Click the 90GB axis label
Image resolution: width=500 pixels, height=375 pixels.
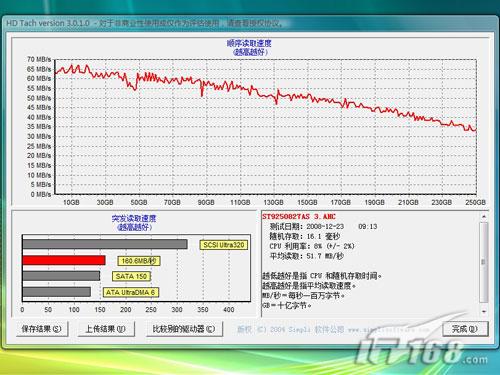206,202
